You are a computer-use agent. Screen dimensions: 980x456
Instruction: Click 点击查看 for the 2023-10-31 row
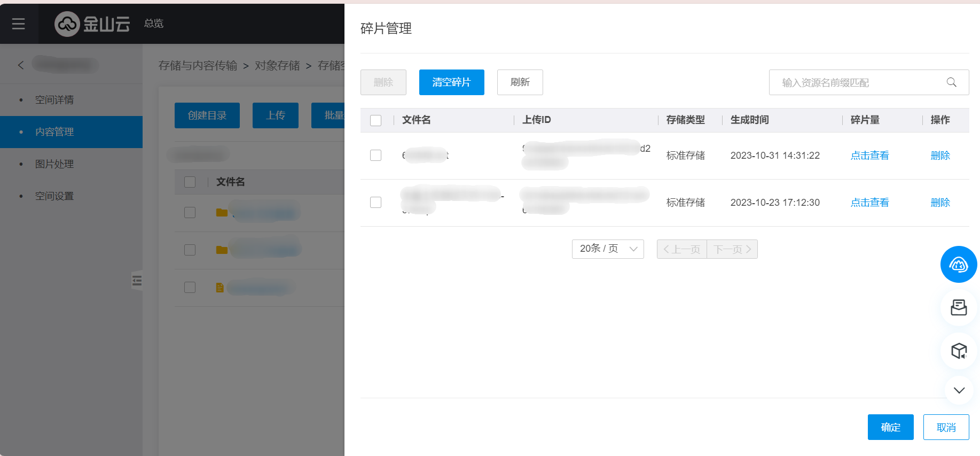tap(870, 156)
